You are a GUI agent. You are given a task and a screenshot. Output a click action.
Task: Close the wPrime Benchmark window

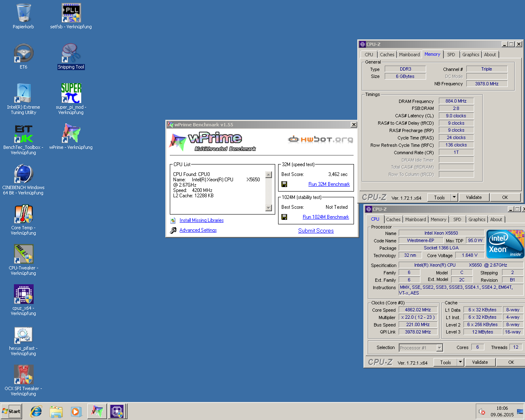[x=354, y=125]
